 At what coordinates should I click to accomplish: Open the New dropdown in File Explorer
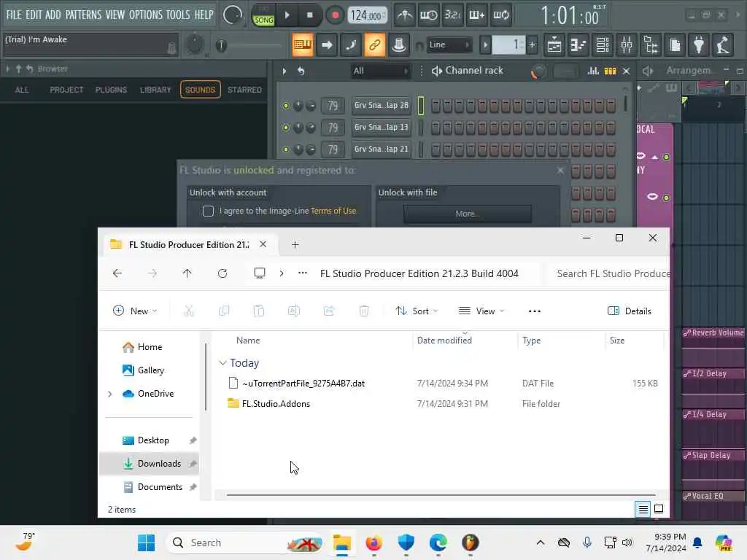tap(135, 311)
